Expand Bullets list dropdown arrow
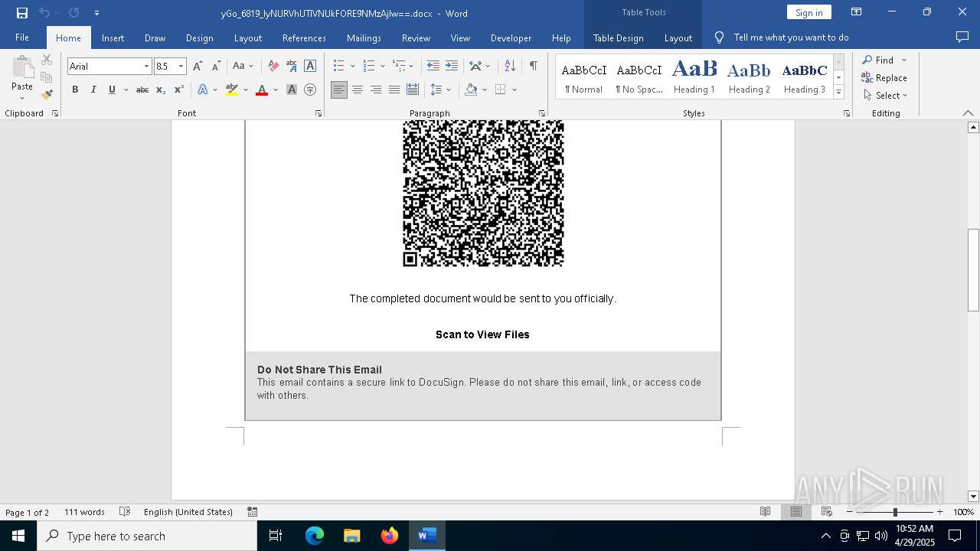 [352, 67]
